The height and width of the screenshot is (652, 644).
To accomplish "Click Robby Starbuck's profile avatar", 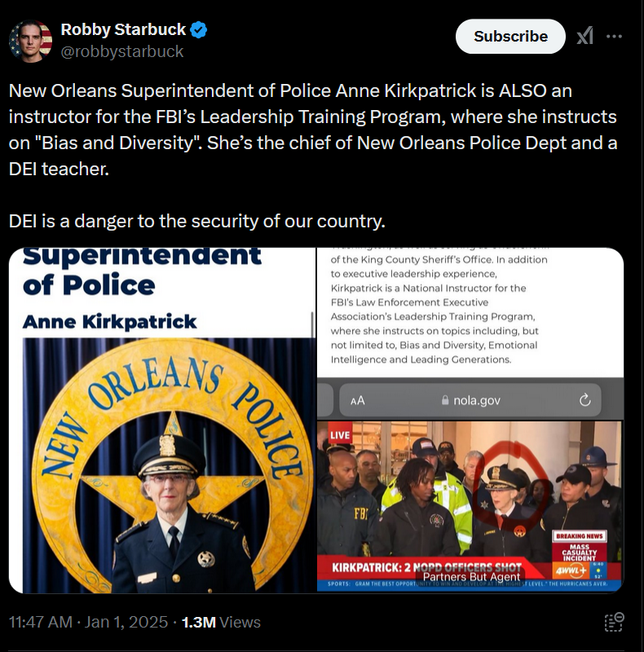I will tap(30, 41).
